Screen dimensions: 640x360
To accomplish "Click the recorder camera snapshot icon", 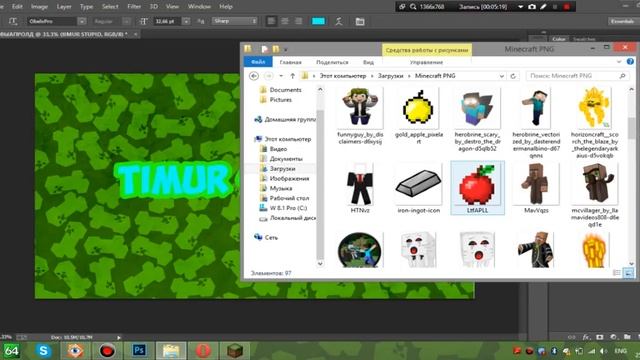I will [x=532, y=7].
